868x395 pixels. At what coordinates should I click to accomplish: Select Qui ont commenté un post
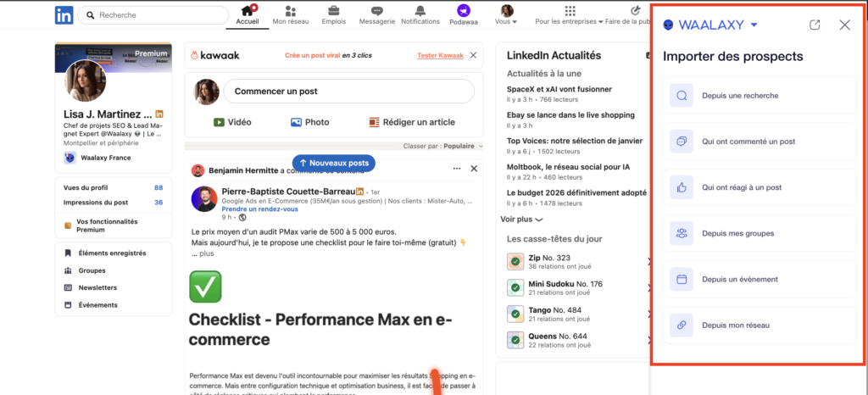[759, 141]
